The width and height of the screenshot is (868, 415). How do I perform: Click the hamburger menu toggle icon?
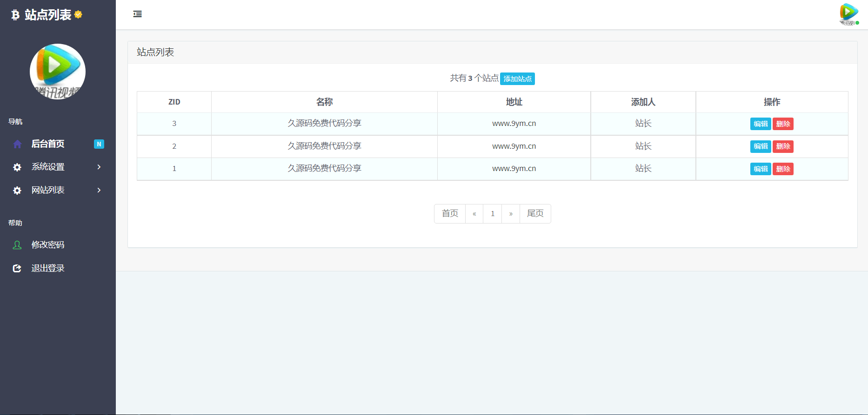click(x=137, y=14)
